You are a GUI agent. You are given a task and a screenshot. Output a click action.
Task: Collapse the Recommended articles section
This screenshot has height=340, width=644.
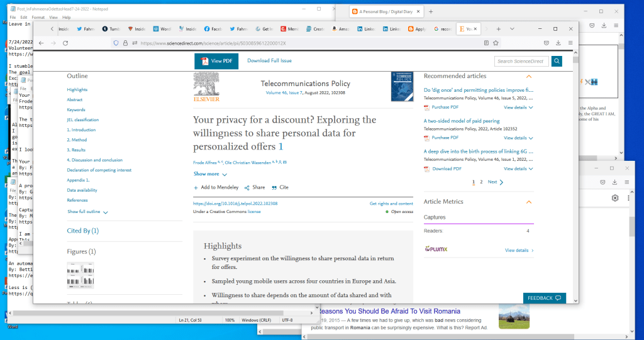[x=529, y=76]
